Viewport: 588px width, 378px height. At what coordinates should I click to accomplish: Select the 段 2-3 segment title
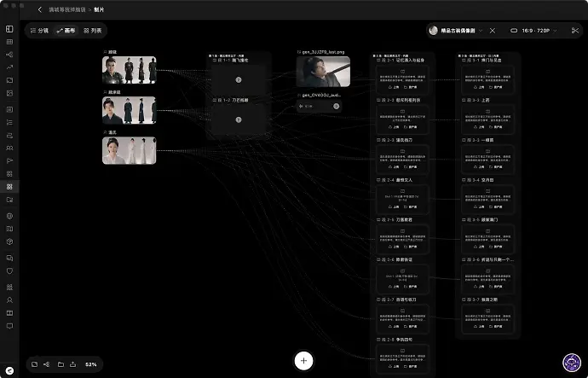click(395, 140)
